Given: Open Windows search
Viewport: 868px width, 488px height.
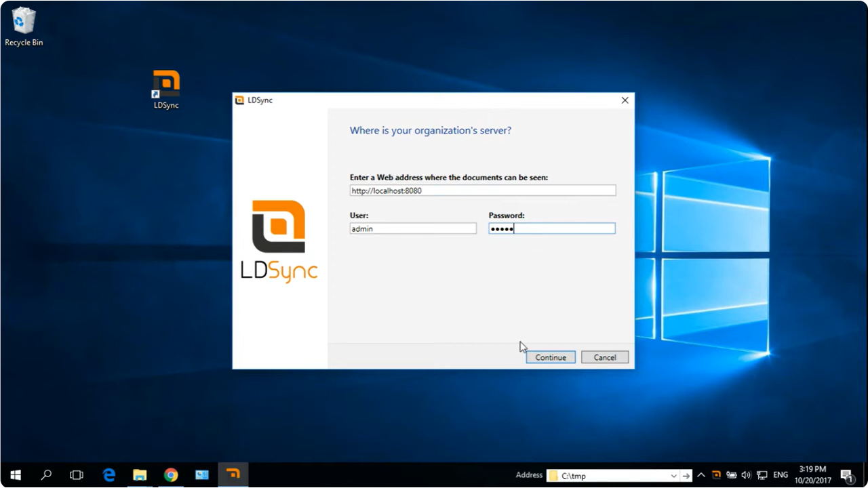Looking at the screenshot, I should [46, 474].
